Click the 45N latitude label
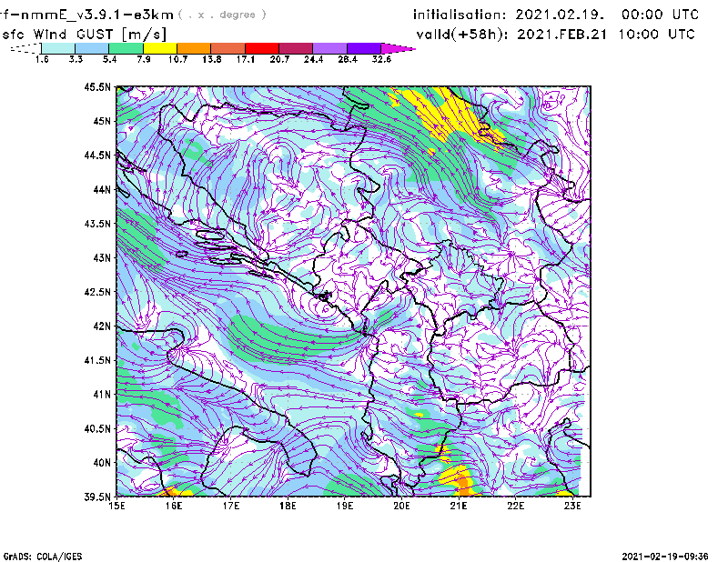This screenshot has height=562, width=728. pyautogui.click(x=102, y=121)
